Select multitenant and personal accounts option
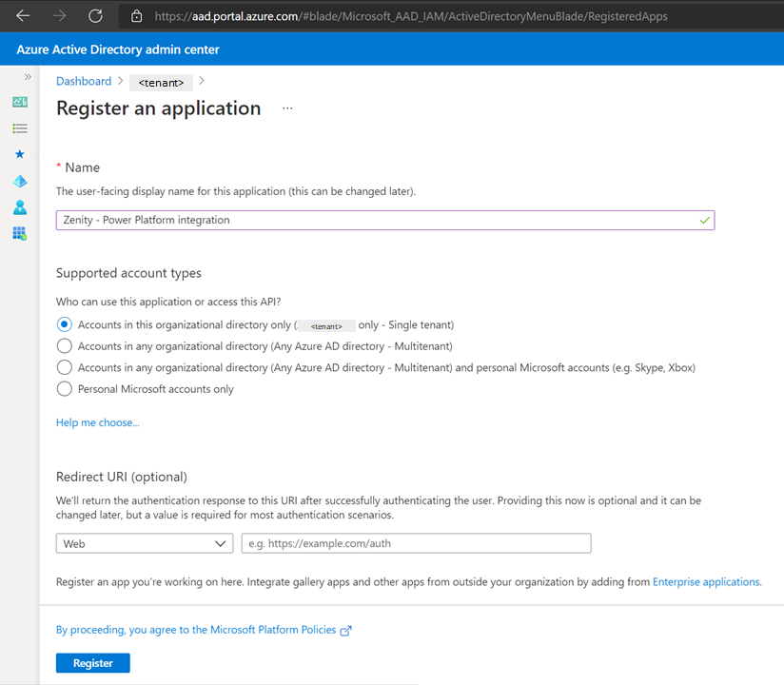Viewport: 784px width, 685px height. point(65,367)
